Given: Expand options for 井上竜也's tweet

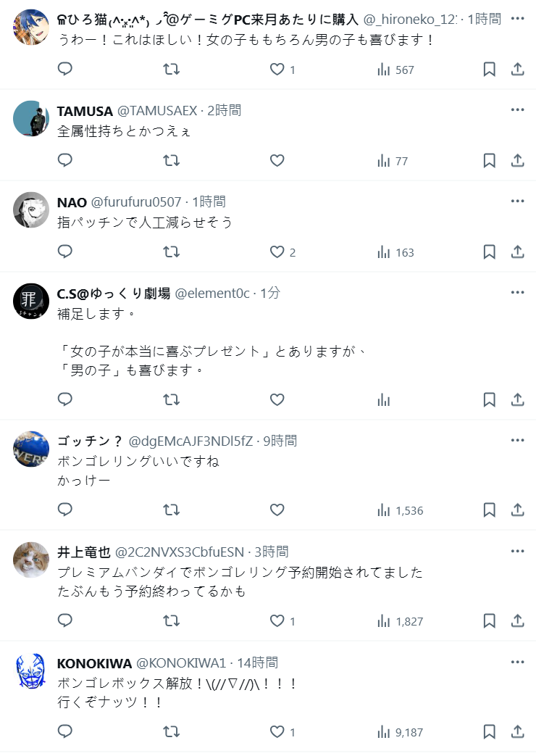Looking at the screenshot, I should pyautogui.click(x=517, y=552).
